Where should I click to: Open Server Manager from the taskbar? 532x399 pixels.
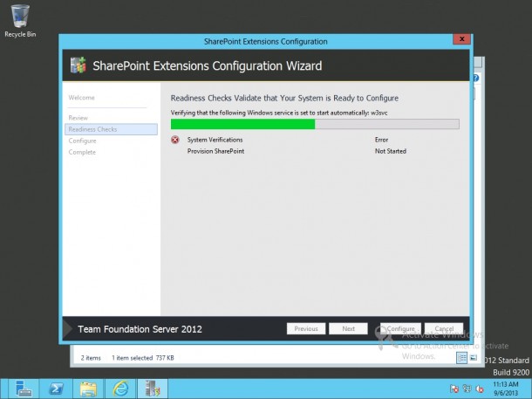[23, 389]
